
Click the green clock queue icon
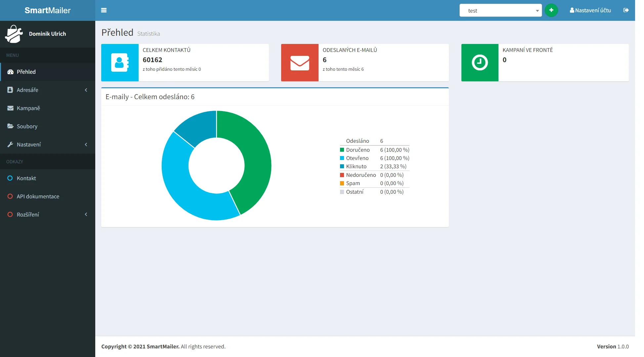(x=480, y=62)
